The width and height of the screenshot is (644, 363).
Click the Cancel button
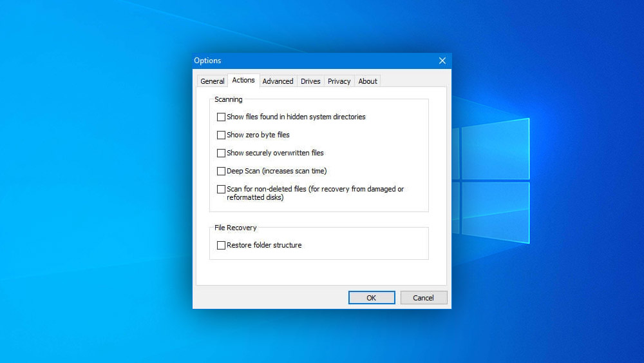tap(424, 298)
